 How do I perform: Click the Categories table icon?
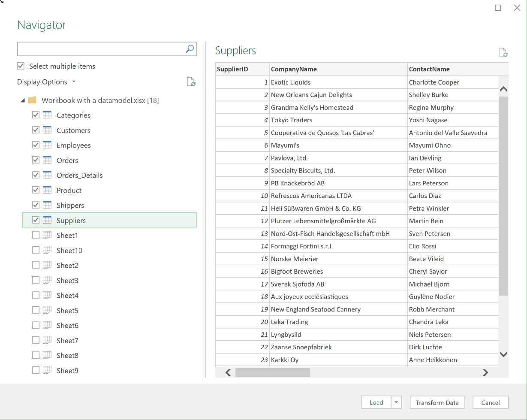click(47, 115)
